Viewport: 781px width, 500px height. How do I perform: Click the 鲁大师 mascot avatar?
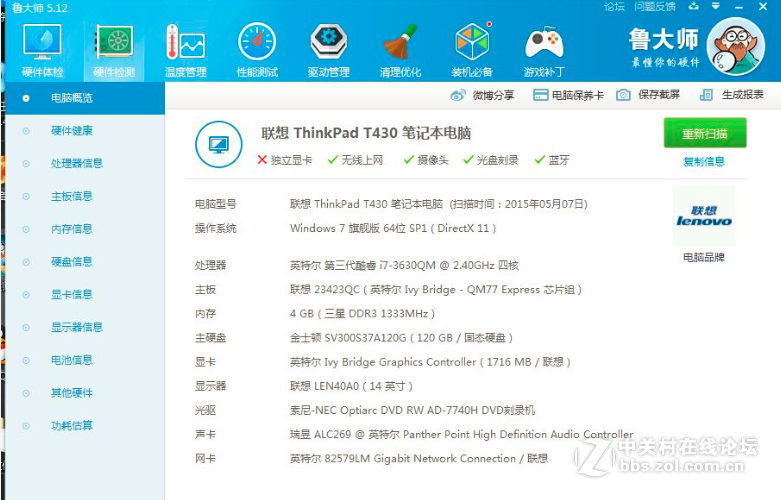click(736, 46)
